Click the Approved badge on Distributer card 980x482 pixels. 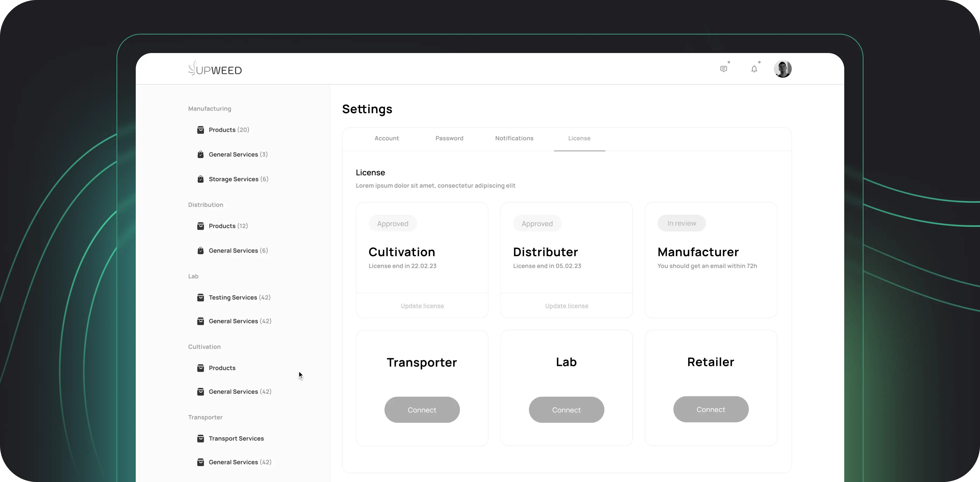537,224
